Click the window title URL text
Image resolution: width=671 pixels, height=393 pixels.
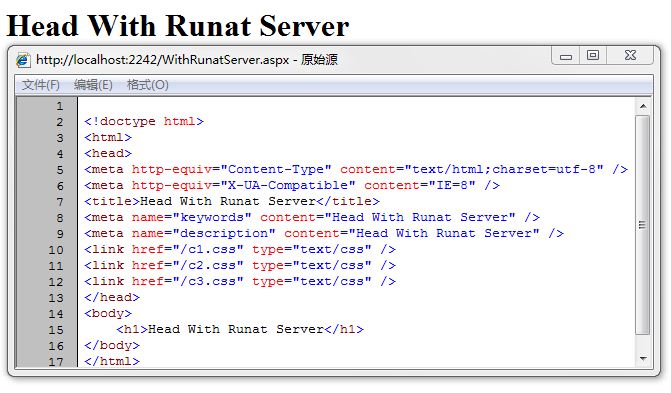(163, 60)
